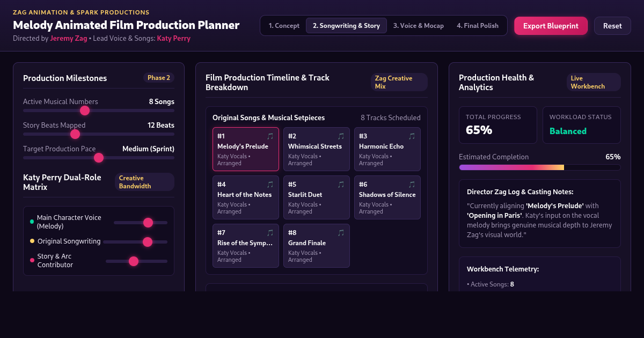Screen dimensions: 644x338
Task: Click the Director Zag Log & Casting Notes heading
Action: tap(520, 192)
